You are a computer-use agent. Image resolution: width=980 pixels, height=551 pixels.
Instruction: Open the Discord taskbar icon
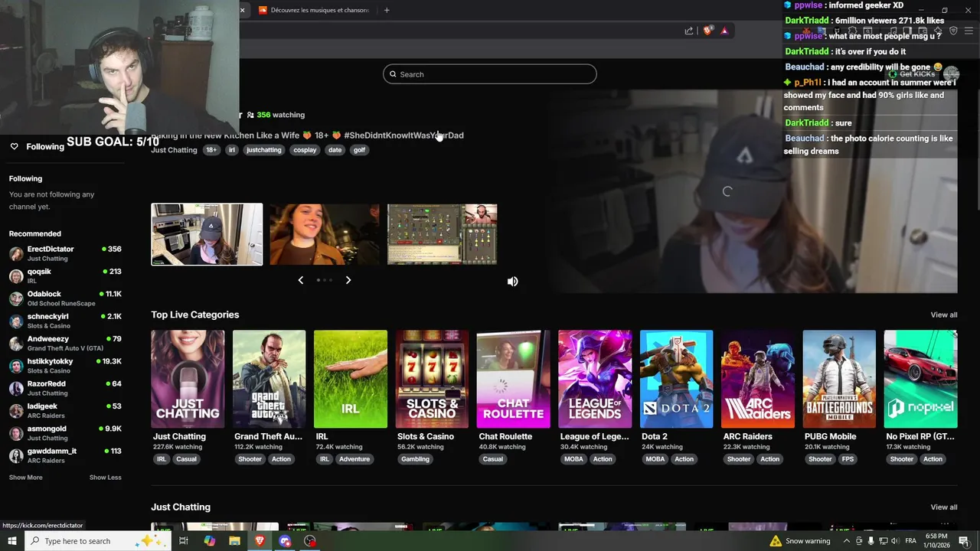pyautogui.click(x=285, y=541)
